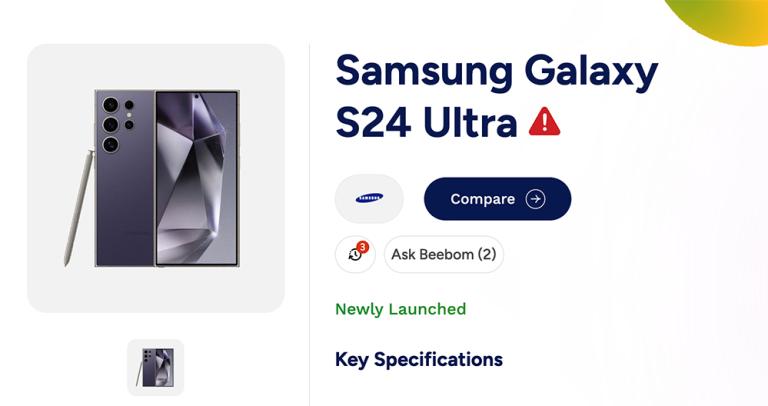Click the word "Compare" in the navy button
The width and height of the screenshot is (768, 406).
tap(482, 199)
